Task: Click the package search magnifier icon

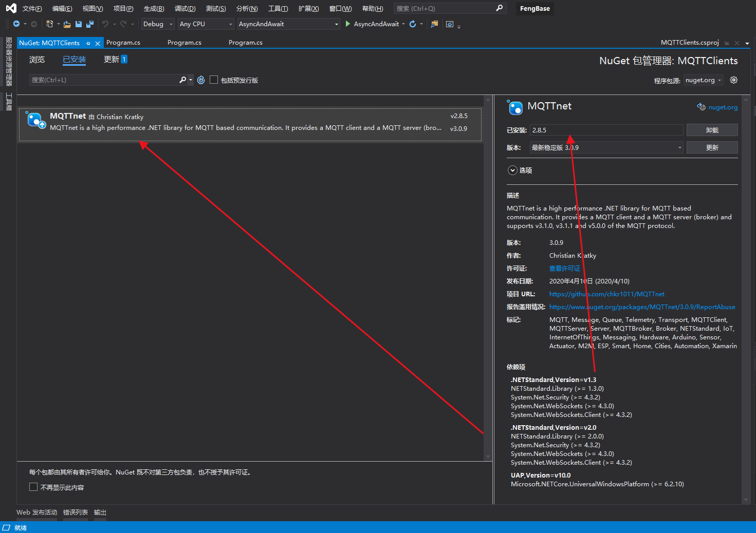Action: point(182,80)
